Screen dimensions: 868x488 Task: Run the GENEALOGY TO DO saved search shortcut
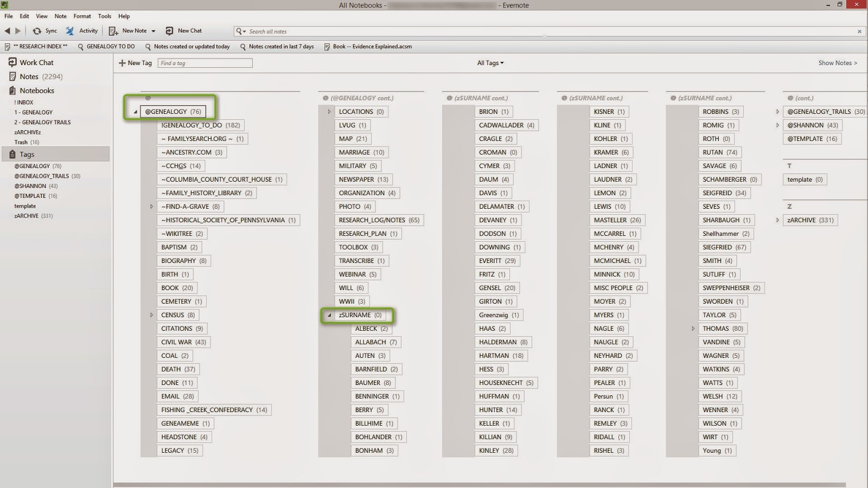(x=106, y=47)
